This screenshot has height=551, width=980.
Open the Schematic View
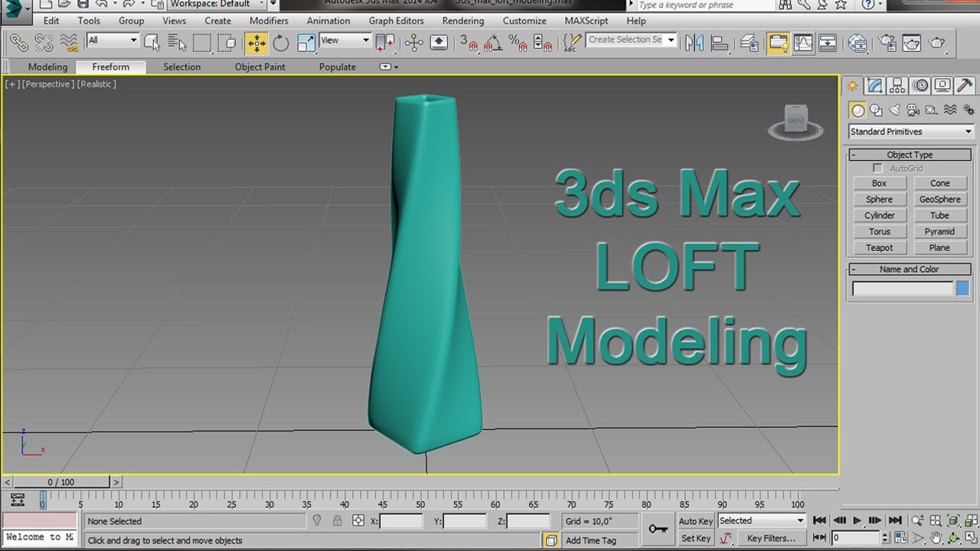(828, 43)
